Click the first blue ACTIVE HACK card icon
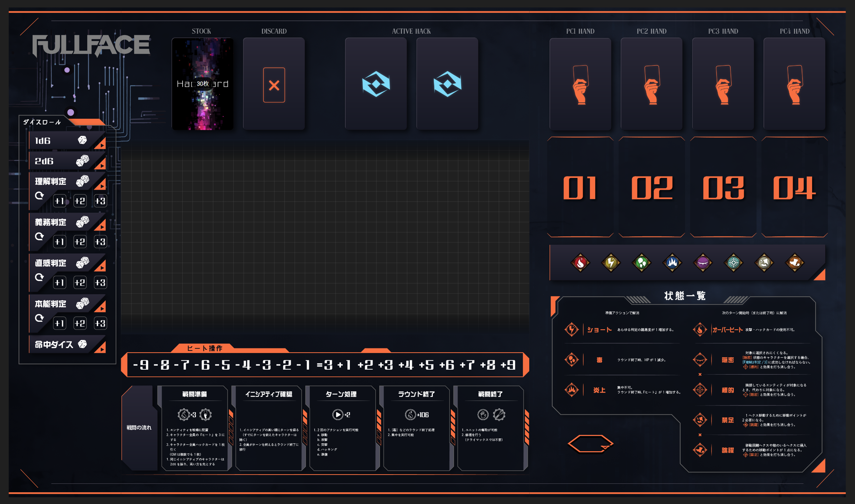Screen dimensions: 855x504 (376, 84)
